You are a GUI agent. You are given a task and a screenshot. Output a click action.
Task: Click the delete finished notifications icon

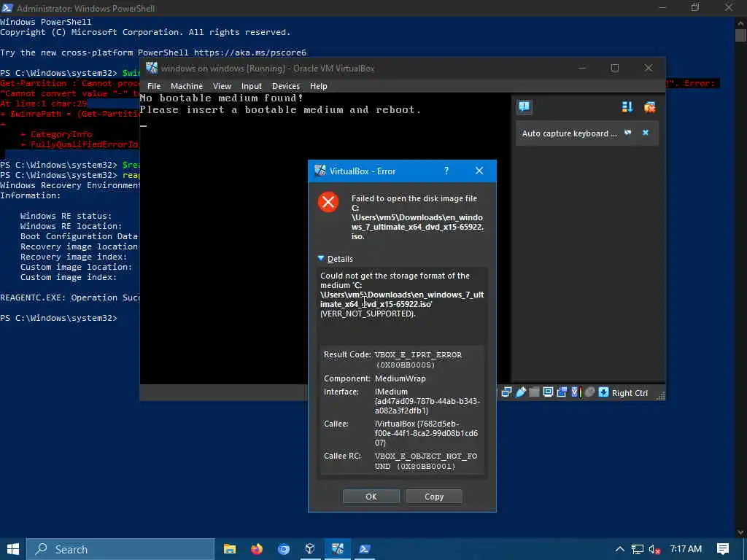(649, 107)
